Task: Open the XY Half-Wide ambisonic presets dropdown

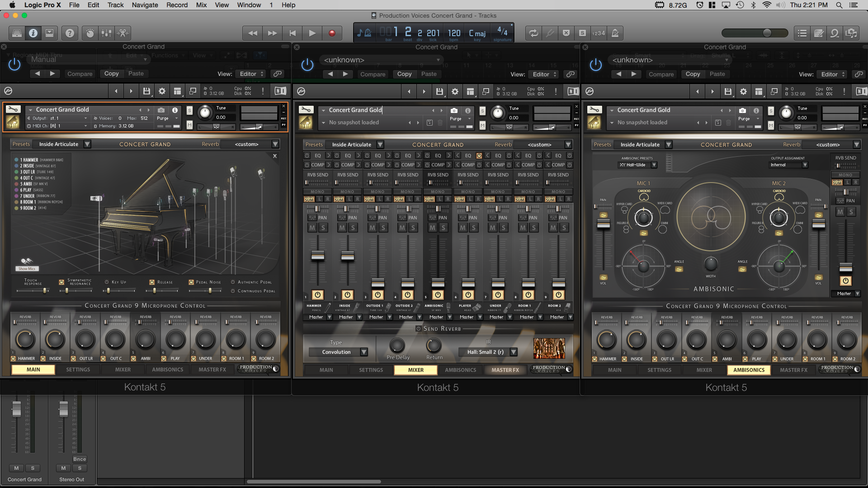Action: point(637,165)
